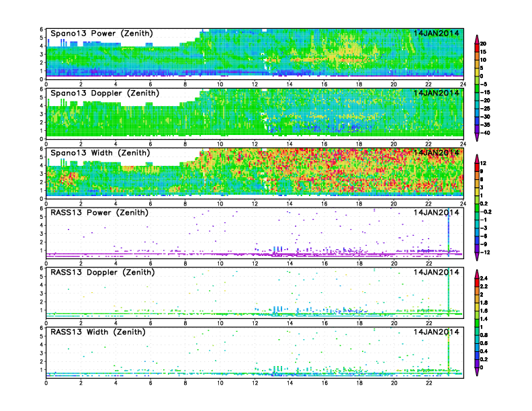Click the bottom colorbar label 0
Viewport: 532px width, 411px height.
pyautogui.click(x=482, y=367)
